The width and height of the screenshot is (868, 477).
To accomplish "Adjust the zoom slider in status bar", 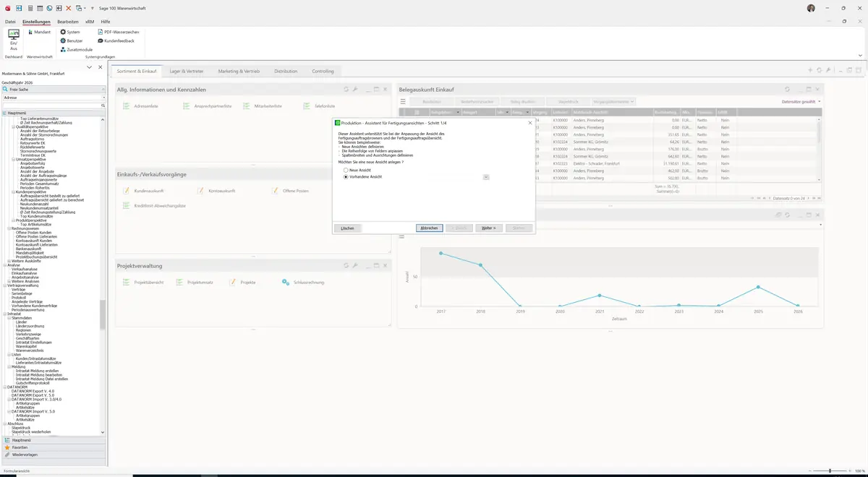I will click(x=830, y=471).
